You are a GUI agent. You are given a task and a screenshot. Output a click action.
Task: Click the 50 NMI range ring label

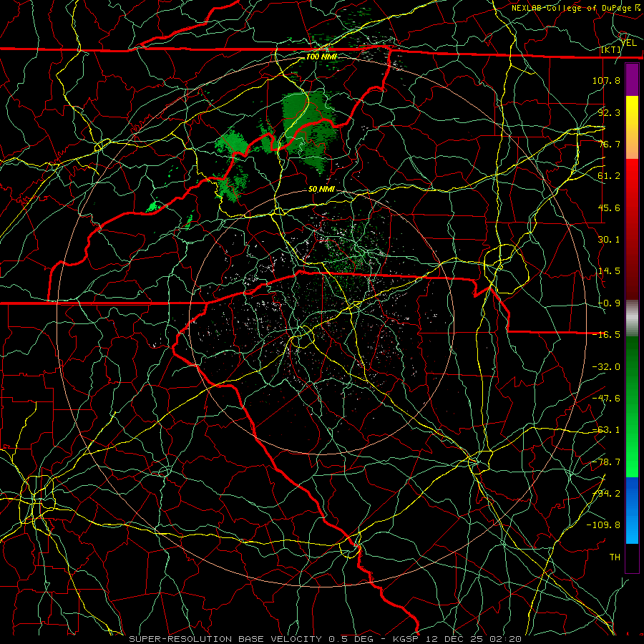coord(321,190)
